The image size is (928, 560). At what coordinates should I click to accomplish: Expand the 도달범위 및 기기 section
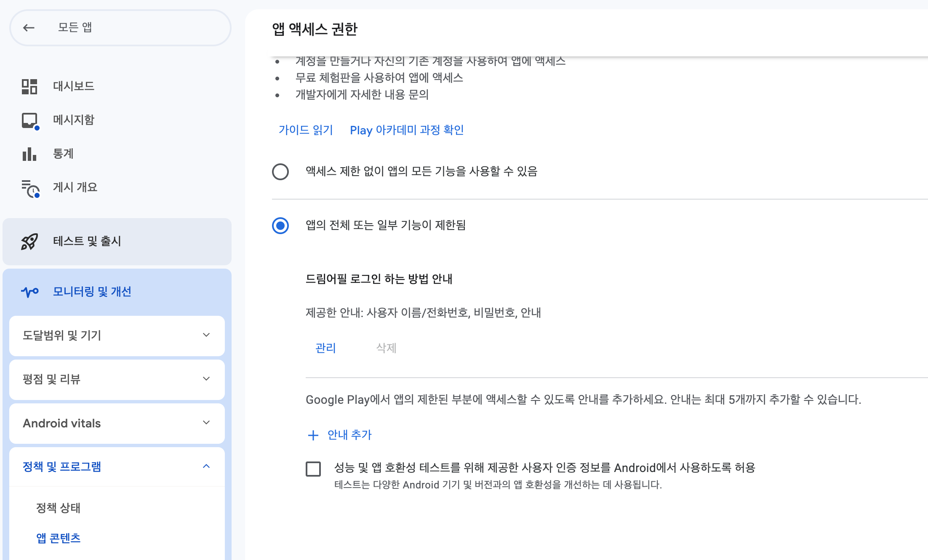(x=206, y=335)
